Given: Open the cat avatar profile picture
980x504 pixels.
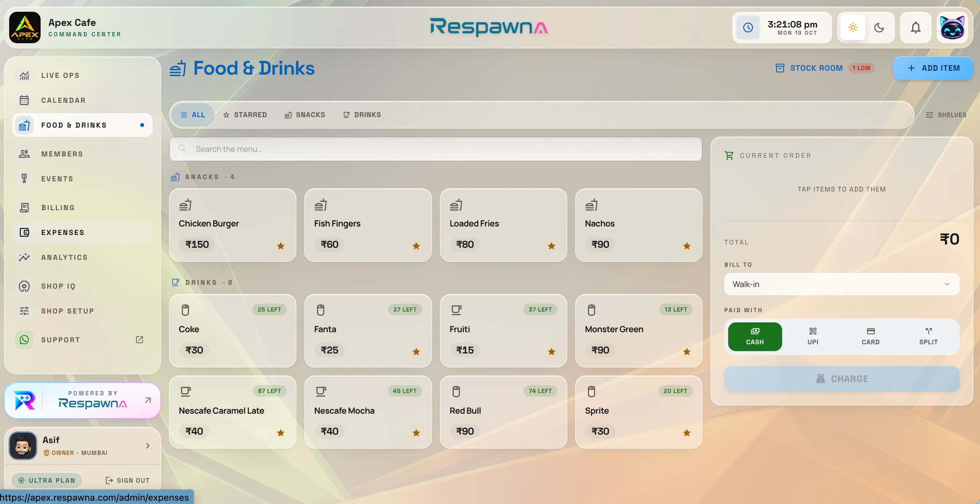Looking at the screenshot, I should tap(952, 27).
